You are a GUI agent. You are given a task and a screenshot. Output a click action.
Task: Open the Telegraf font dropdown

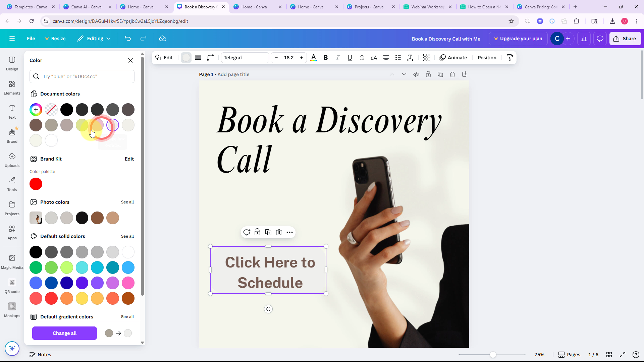(x=245, y=58)
